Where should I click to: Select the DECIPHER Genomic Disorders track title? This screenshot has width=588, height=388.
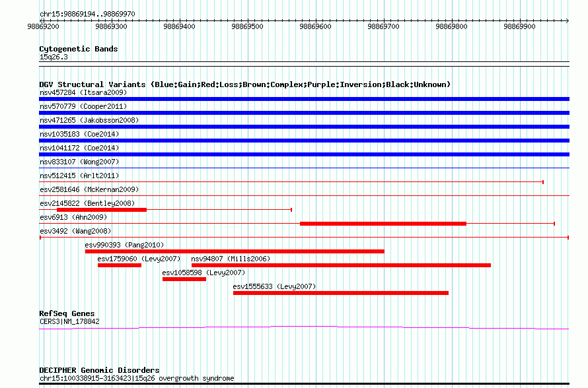pyautogui.click(x=99, y=370)
